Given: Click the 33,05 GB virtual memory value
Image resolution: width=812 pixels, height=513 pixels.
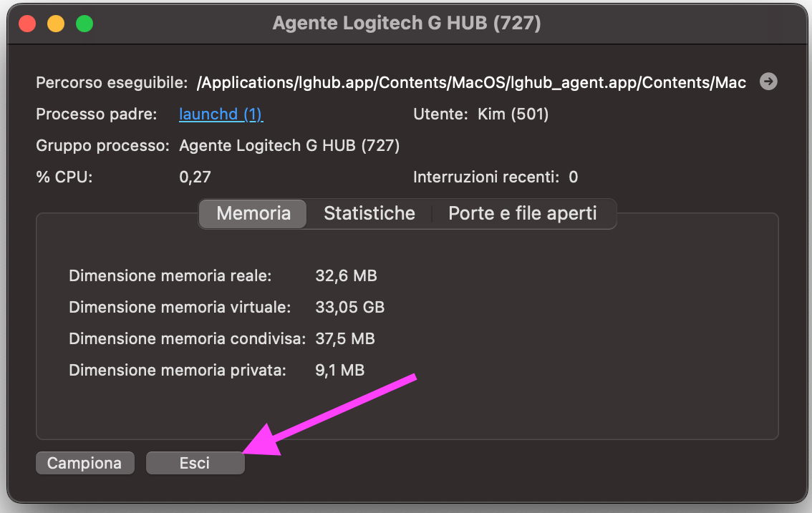Looking at the screenshot, I should coord(349,307).
